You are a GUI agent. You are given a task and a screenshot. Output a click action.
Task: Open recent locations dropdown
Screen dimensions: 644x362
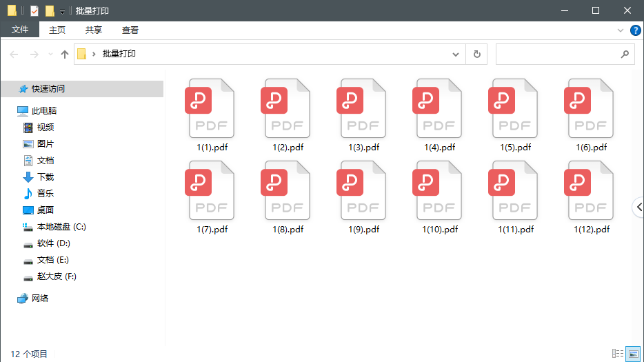[x=50, y=54]
